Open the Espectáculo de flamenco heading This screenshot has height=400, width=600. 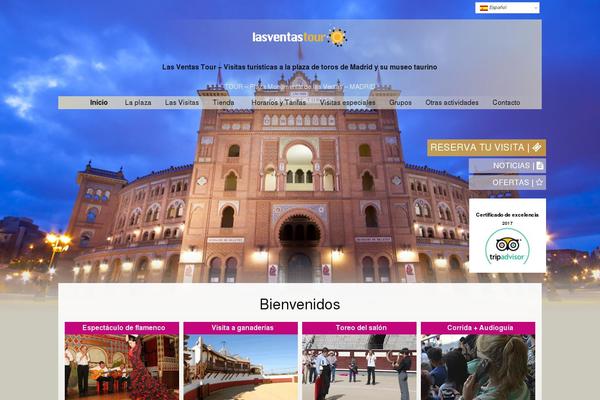click(122, 328)
